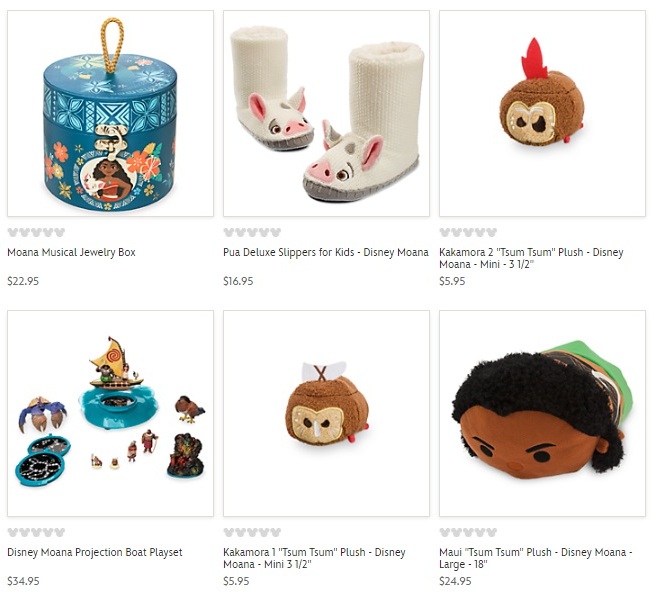This screenshot has height=592, width=663.
Task: Click Kakamora 2 Tsum Tsum Plush title
Action: (x=531, y=258)
